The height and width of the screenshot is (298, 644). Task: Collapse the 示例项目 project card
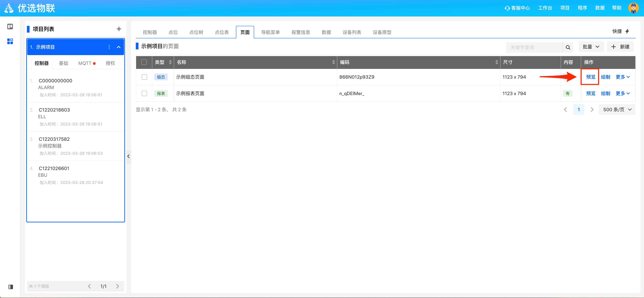pyautogui.click(x=119, y=47)
